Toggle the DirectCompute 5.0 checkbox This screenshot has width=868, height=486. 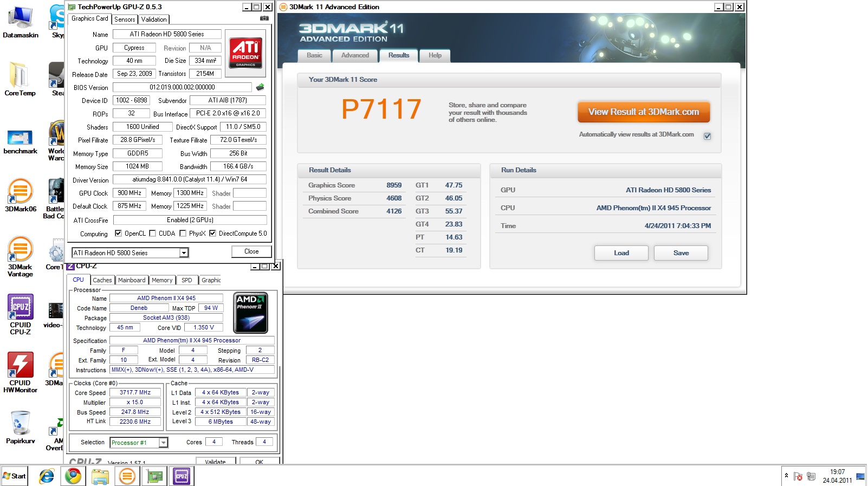coord(213,234)
